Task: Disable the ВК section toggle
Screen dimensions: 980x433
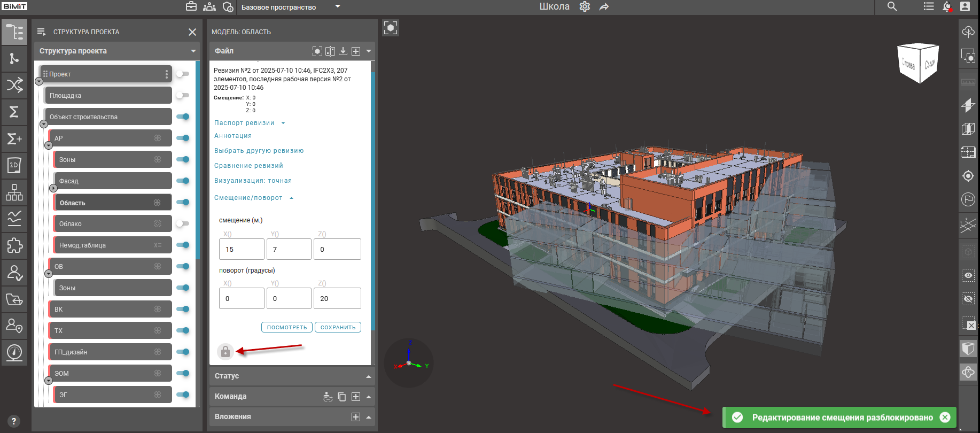Action: (183, 310)
